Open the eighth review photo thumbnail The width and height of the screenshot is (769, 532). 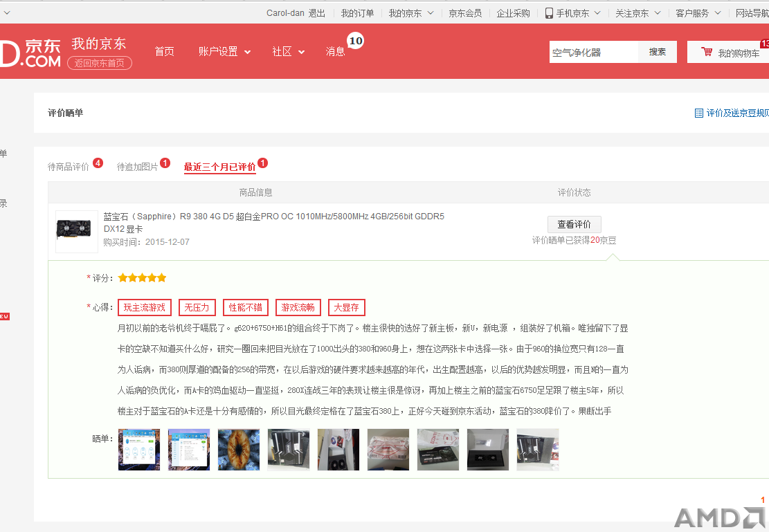point(488,450)
